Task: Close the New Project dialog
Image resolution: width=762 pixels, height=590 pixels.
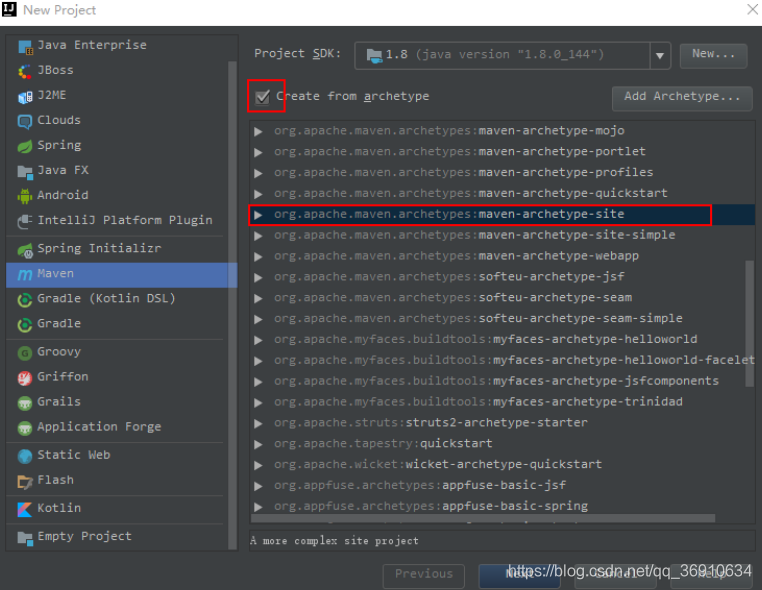Action: (x=752, y=9)
